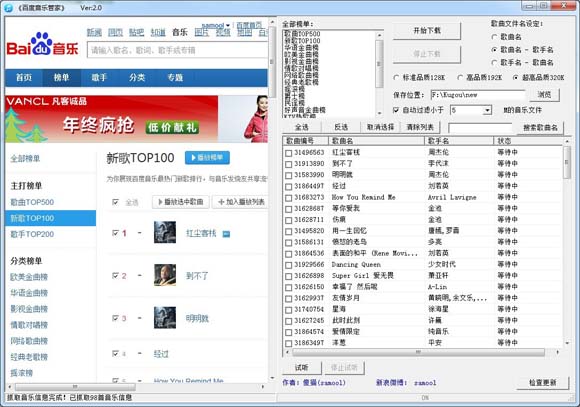Switch to the 分类 tab
The width and height of the screenshot is (580, 407).
137,78
